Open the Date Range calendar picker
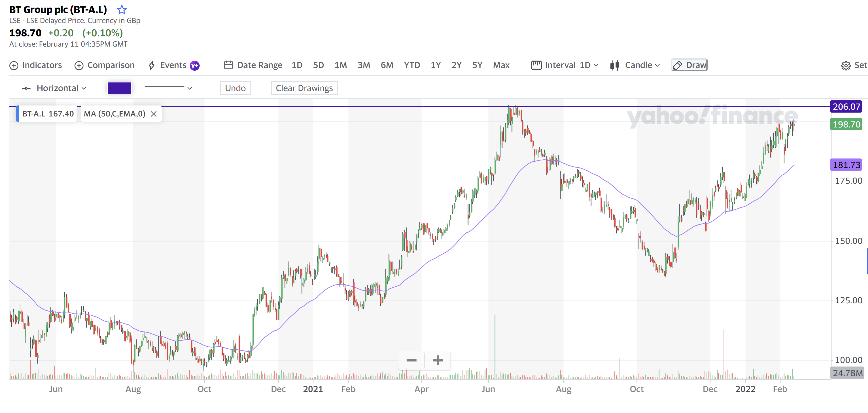The height and width of the screenshot is (413, 868). tap(228, 65)
